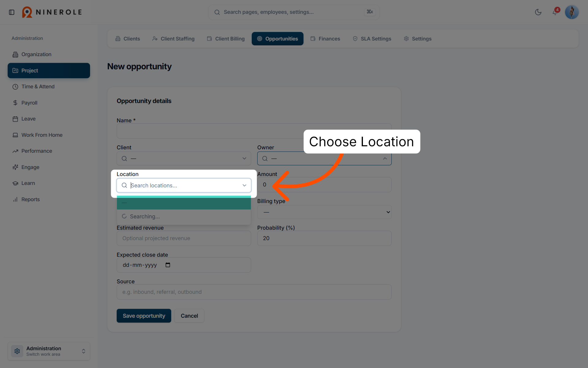Expand the Switch work area selector

coord(49,351)
